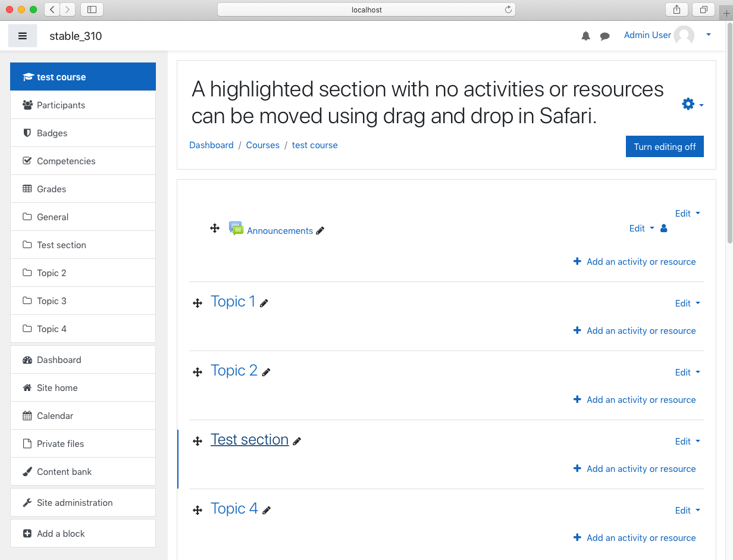Open the test course breadcrumb link
Screen dimensions: 733x560
click(x=315, y=145)
